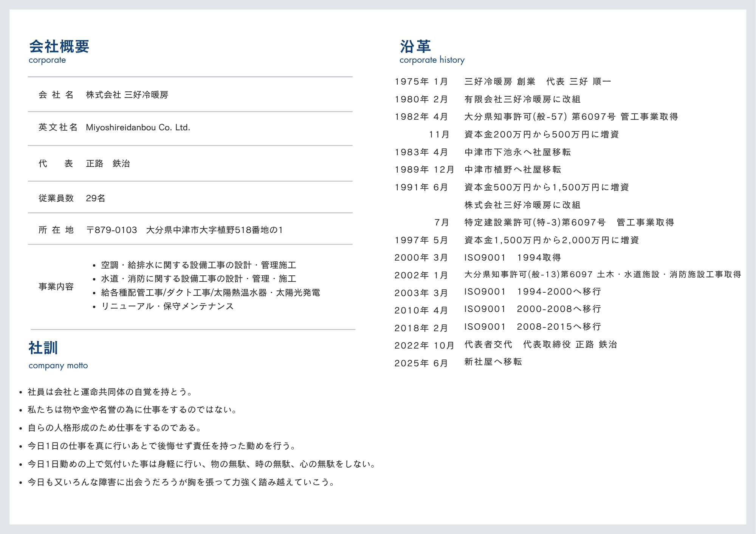The height and width of the screenshot is (534, 756).
Task: Click the ISO9001 1994取得 history line
Action: point(513,258)
